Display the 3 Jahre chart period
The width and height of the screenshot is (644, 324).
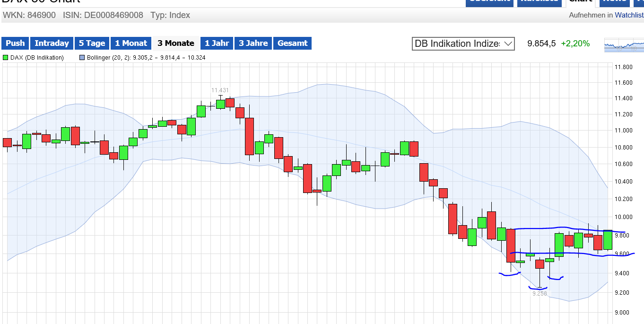coord(253,43)
